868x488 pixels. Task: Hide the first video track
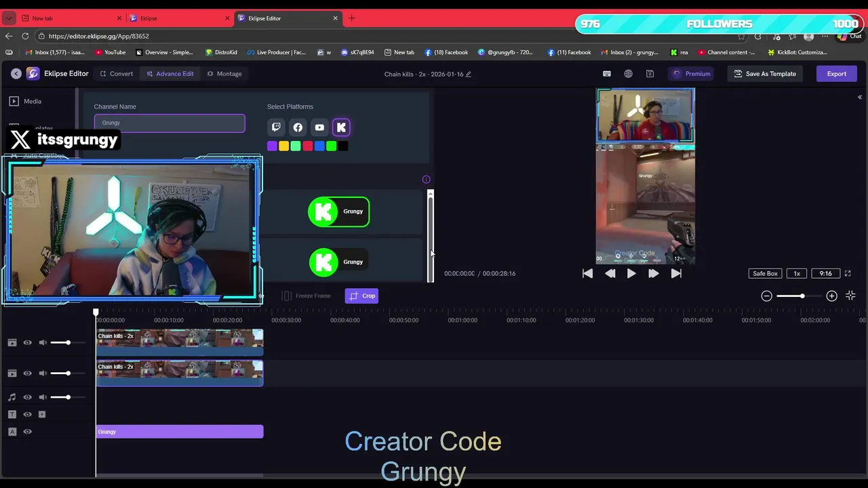click(28, 343)
